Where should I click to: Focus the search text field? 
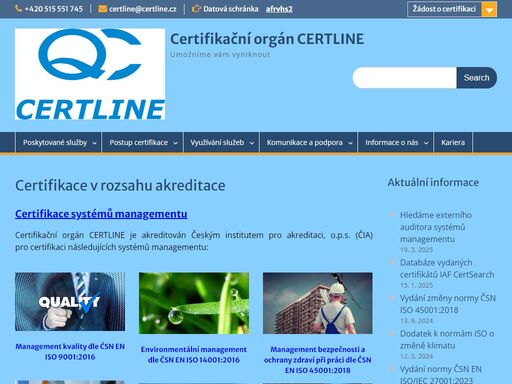(x=405, y=78)
